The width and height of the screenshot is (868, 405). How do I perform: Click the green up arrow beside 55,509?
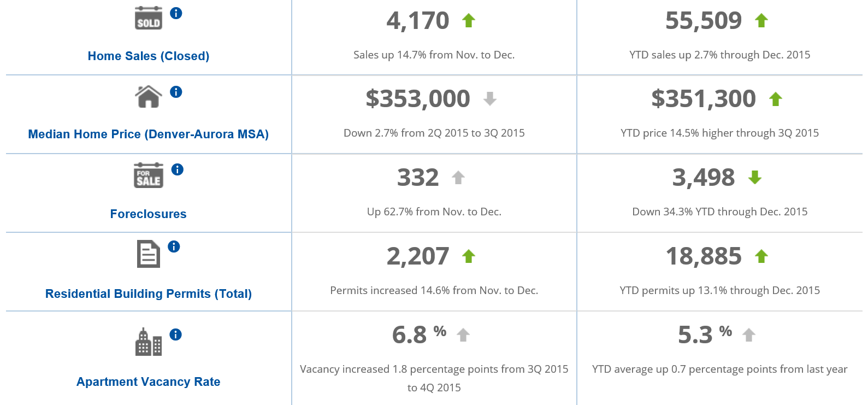point(761,21)
